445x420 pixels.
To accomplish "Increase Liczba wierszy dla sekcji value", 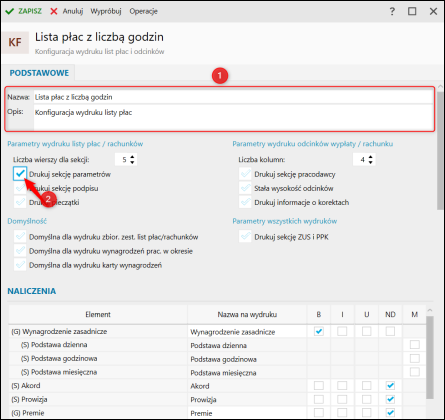I will coord(132,157).
